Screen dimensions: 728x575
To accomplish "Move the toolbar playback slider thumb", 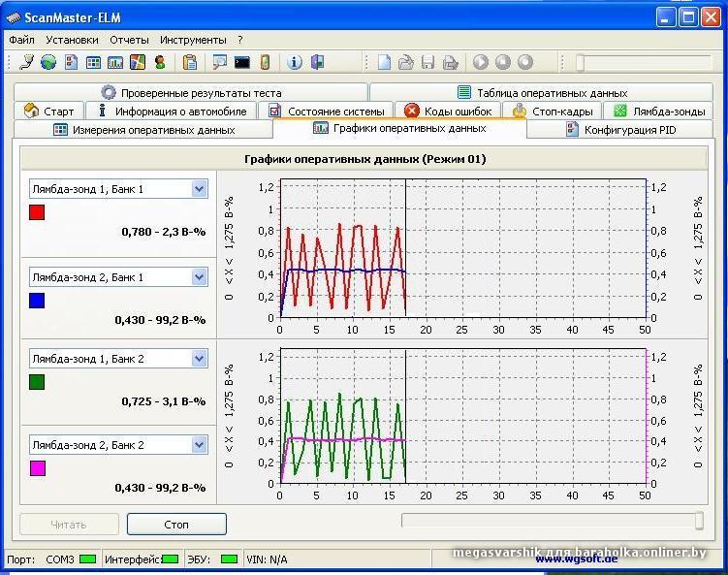I will (580, 63).
